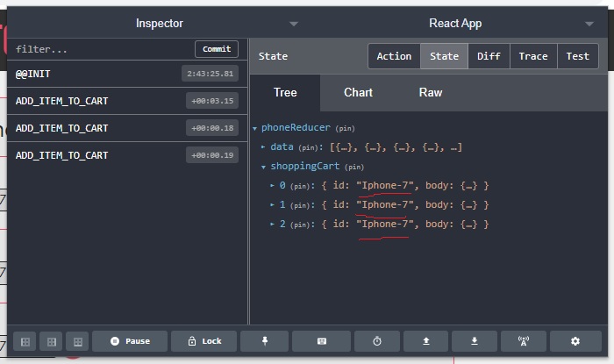614x364 pixels.
Task: Pin the data array
Action: 308,147
